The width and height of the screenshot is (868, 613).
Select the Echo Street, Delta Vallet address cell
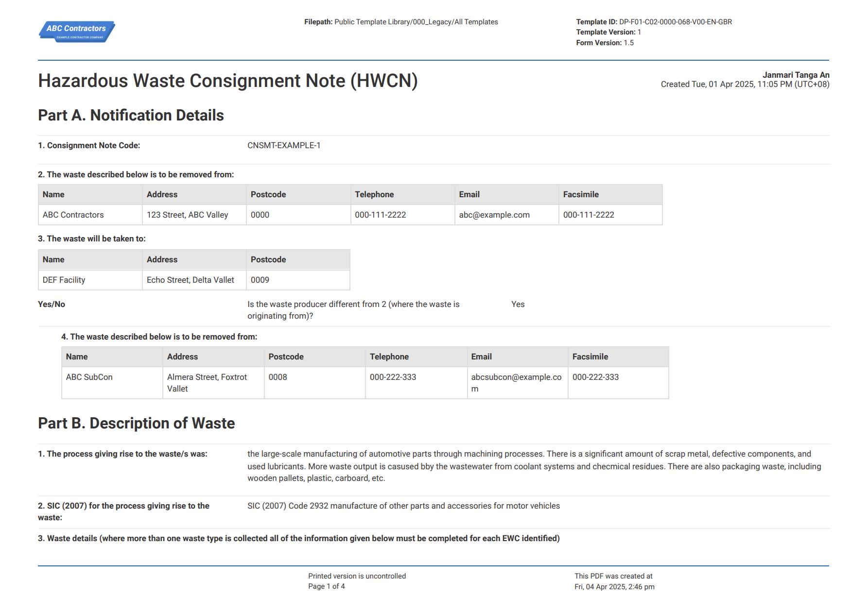pyautogui.click(x=191, y=279)
